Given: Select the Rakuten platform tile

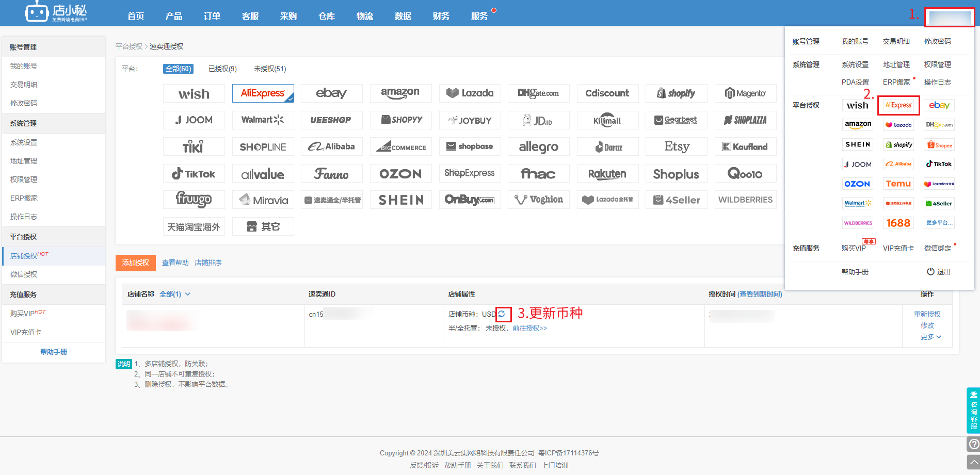Looking at the screenshot, I should pos(608,174).
